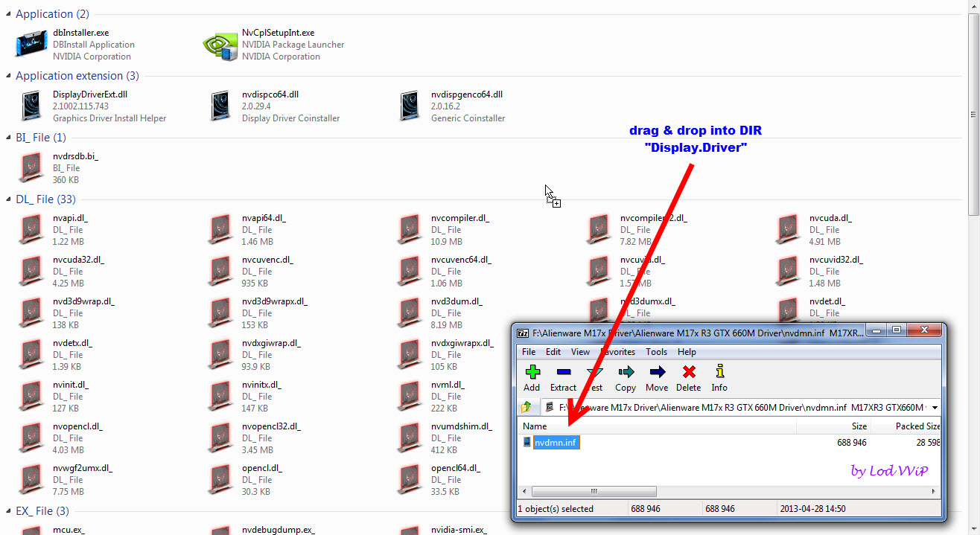This screenshot has width=980, height=535.
Task: Select nvinit.dl_ file icon
Action: point(31,397)
